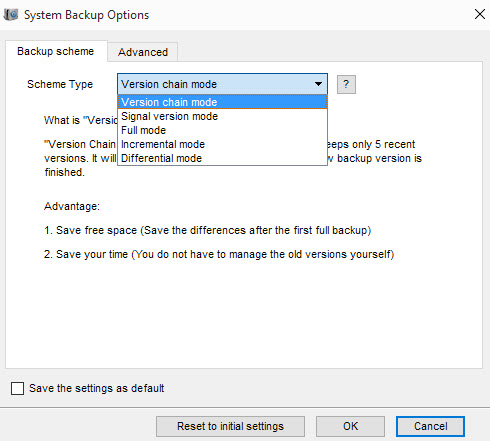Choose Signal version mode option

pos(222,116)
